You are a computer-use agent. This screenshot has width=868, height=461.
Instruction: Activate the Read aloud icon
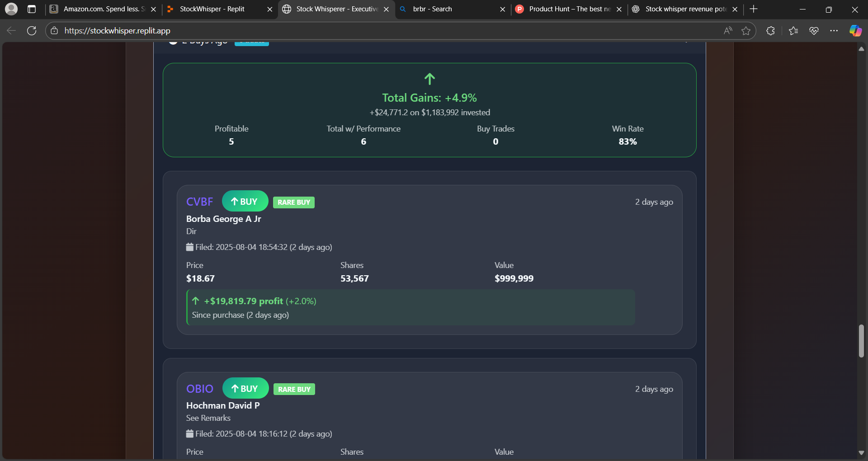click(728, 31)
